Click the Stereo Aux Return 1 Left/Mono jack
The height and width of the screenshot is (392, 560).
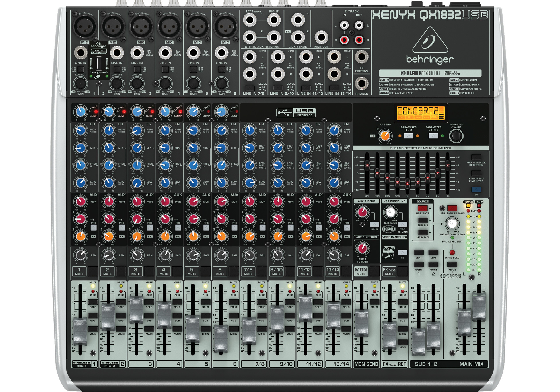pos(250,20)
